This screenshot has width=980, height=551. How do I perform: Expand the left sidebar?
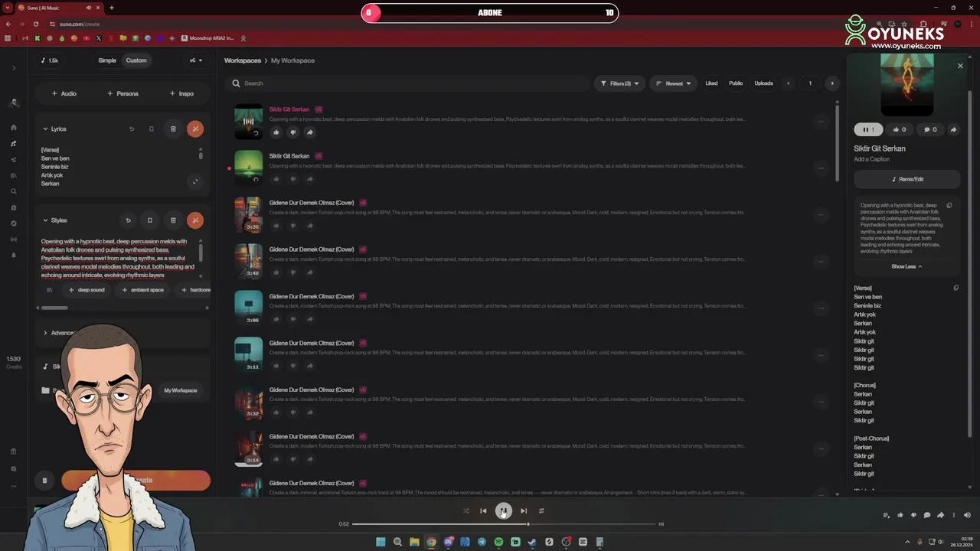tap(14, 68)
